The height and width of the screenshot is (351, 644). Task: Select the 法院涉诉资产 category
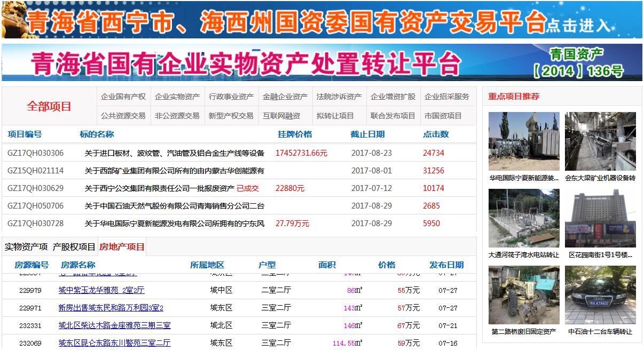[339, 97]
